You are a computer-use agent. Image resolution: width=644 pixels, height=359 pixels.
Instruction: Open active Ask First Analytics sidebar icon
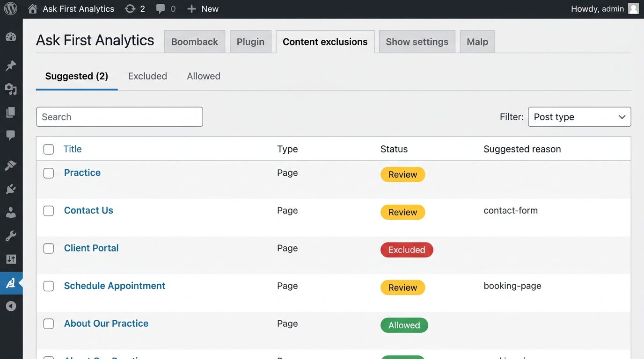pos(11,283)
